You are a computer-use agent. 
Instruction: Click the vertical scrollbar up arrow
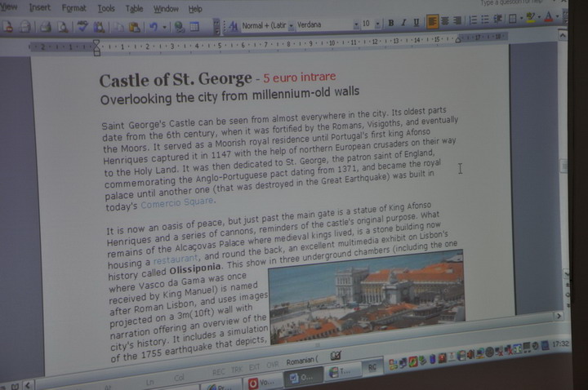[x=563, y=35]
